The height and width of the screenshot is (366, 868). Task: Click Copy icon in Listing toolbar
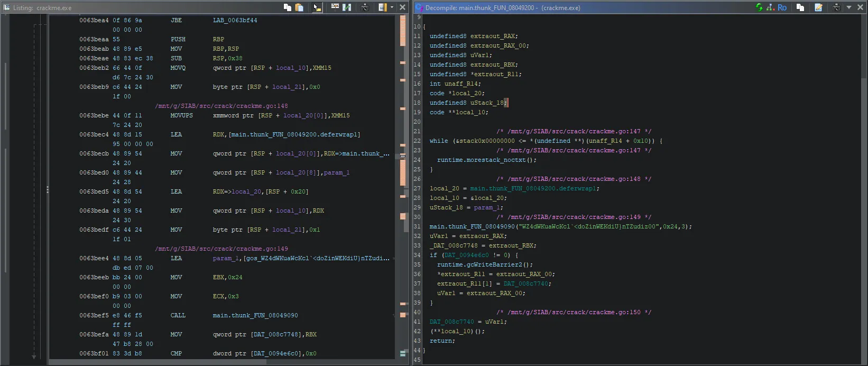[x=287, y=7]
